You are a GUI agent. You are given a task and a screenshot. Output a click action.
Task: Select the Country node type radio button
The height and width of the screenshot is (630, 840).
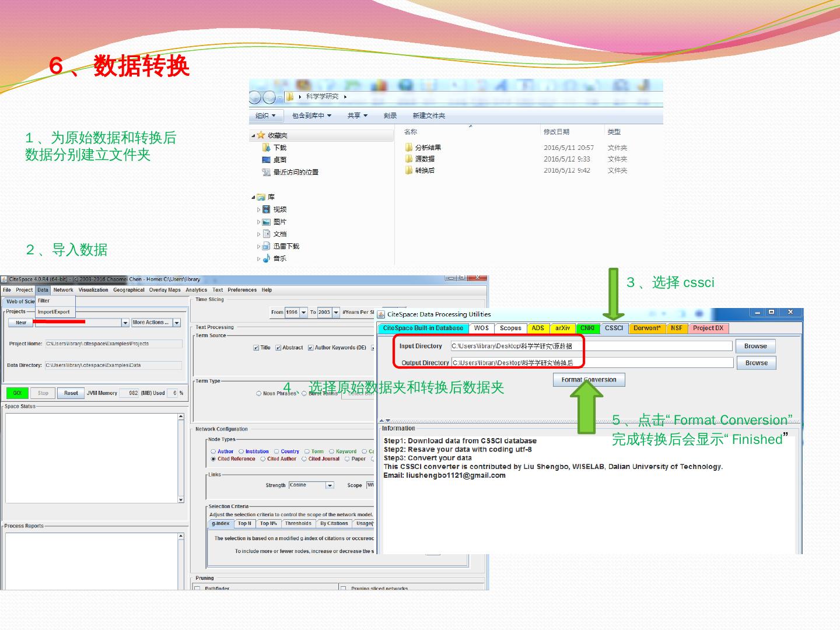[276, 452]
